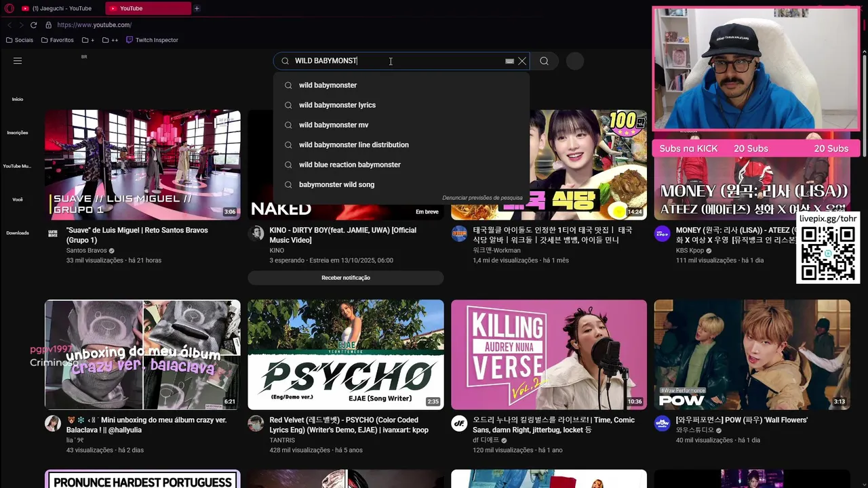The height and width of the screenshot is (488, 868).
Task: Open unboxing álbum balaclava video thumbnail
Action: [x=142, y=354]
